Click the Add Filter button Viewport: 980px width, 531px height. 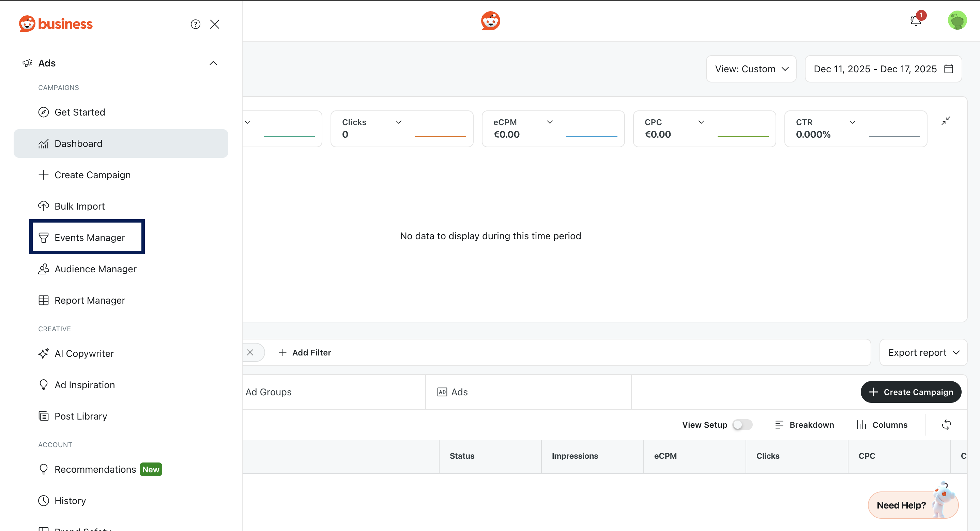(305, 352)
